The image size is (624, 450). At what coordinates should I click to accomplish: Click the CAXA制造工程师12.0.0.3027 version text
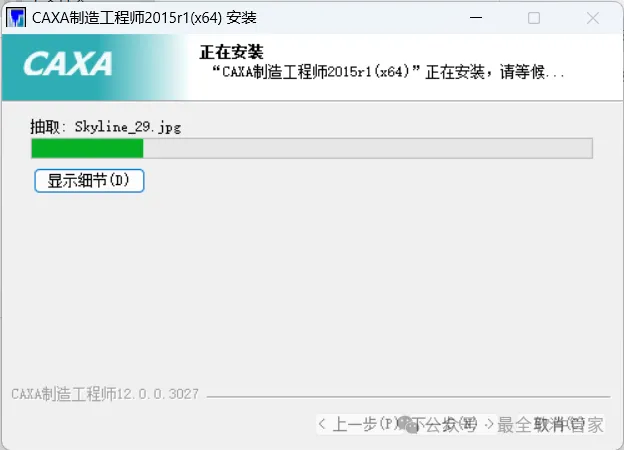pyautogui.click(x=105, y=394)
